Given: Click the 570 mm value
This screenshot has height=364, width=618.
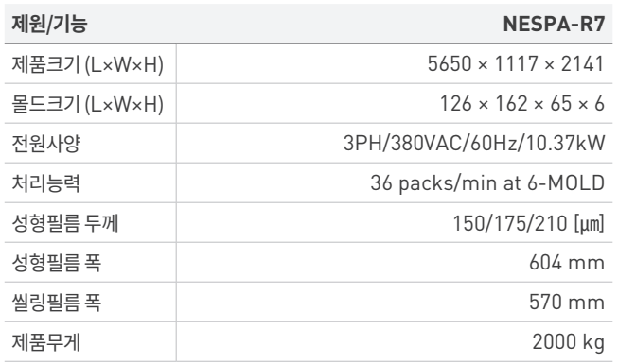Looking at the screenshot, I should (x=567, y=303).
